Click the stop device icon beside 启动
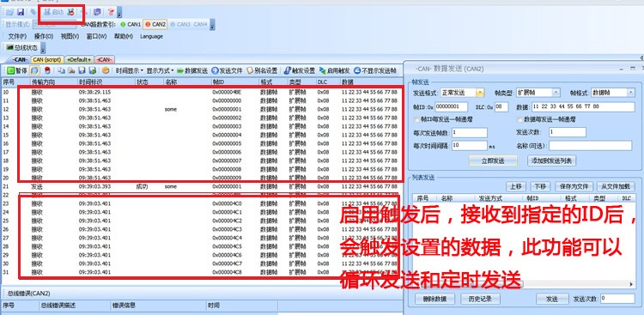This screenshot has width=644, height=315. coord(70,12)
